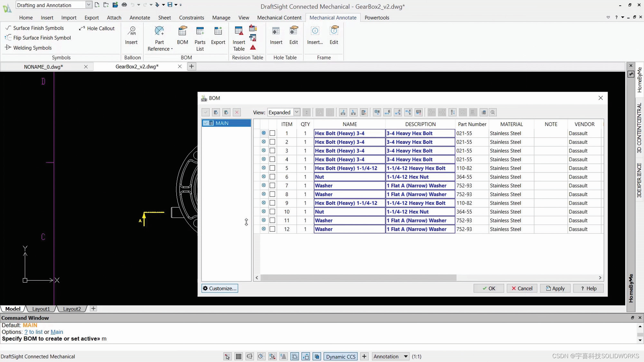This screenshot has width=644, height=362.
Task: Open the Drafting and Annotation workspace dropdown
Action: tap(89, 5)
